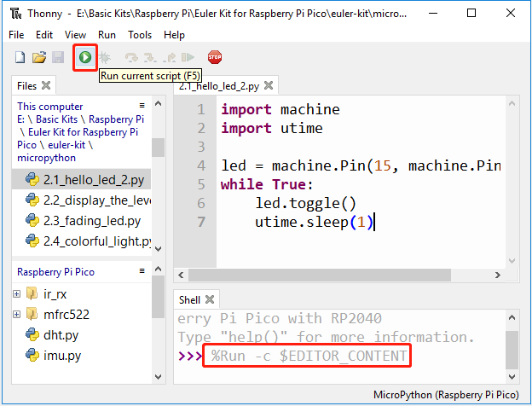
Task: Click editor horizontal scrollbar right arrow
Action: click(x=497, y=275)
